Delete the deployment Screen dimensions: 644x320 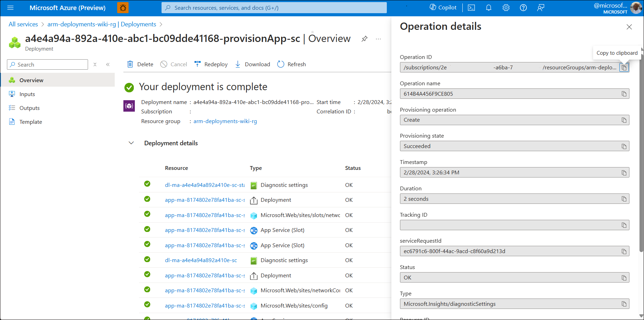(140, 64)
